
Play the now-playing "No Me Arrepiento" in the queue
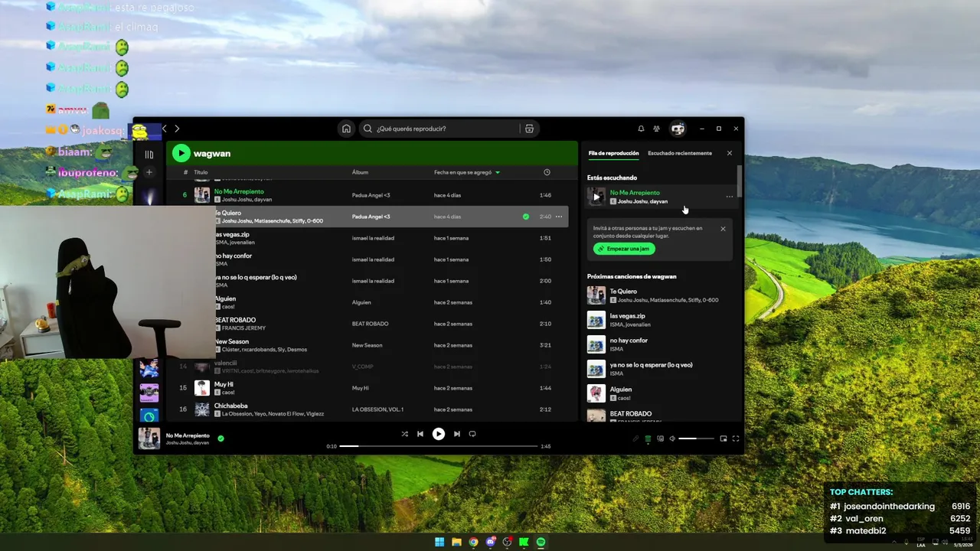(596, 197)
